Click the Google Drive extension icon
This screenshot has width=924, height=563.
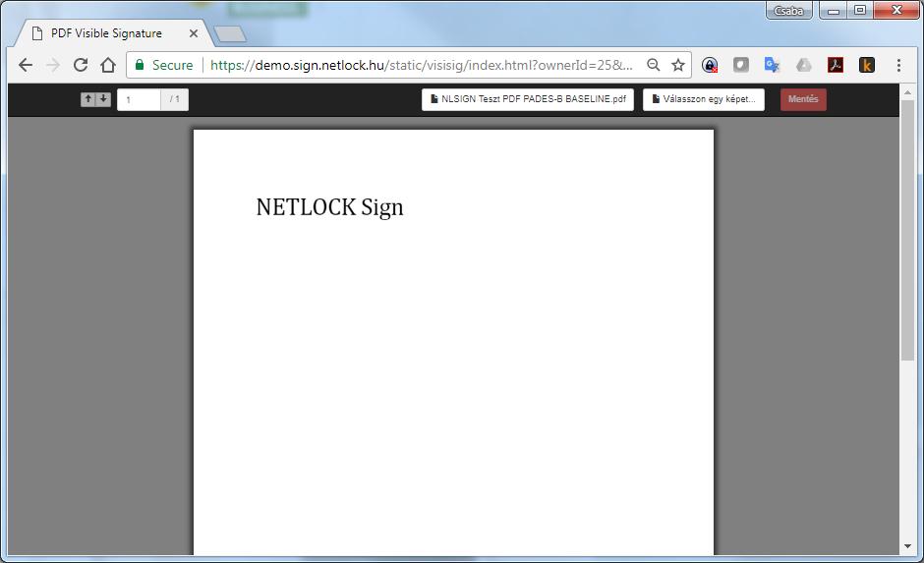[x=804, y=65]
